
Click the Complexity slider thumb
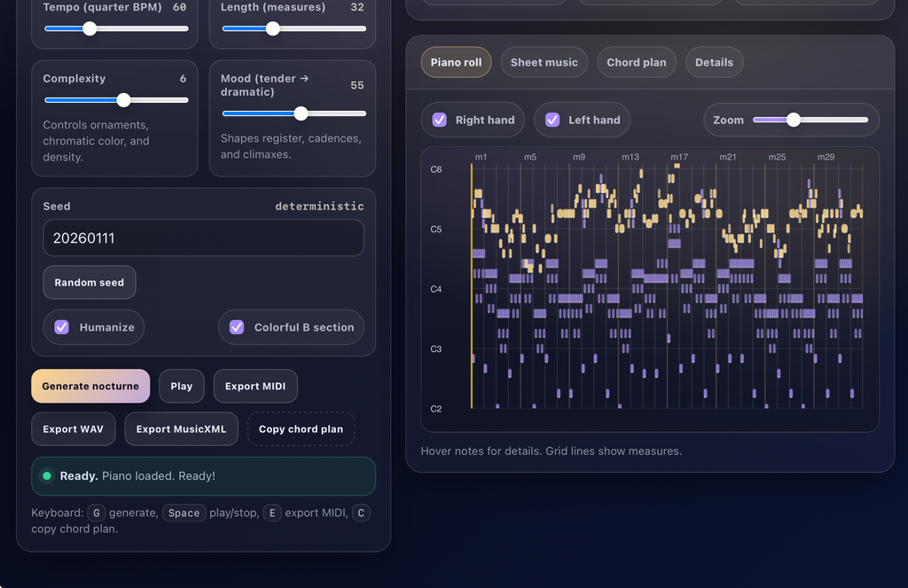click(x=123, y=100)
